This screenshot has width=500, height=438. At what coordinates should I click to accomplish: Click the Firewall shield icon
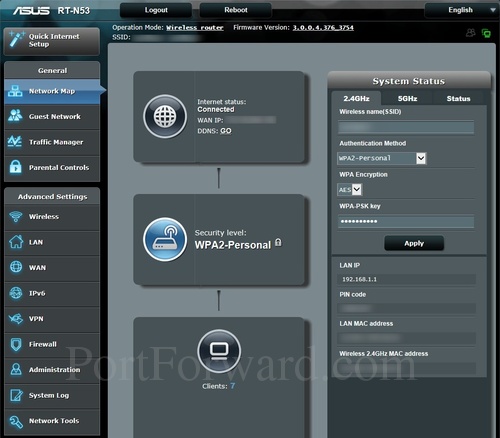pos(16,344)
